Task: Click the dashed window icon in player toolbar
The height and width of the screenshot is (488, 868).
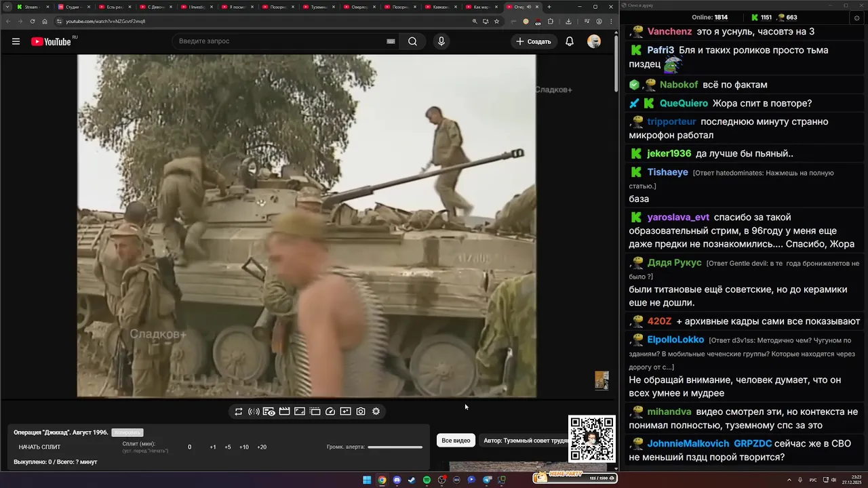Action: tap(315, 411)
